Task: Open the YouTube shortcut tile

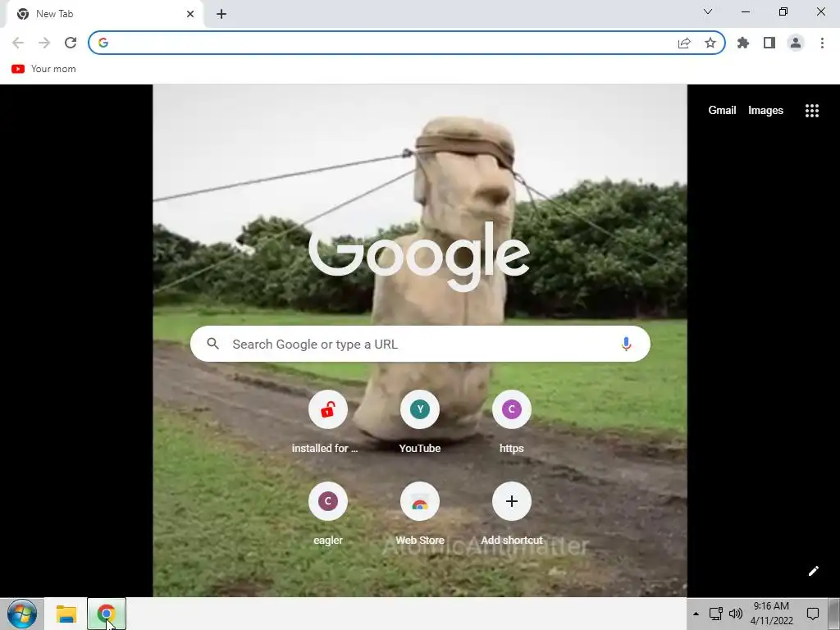Action: pyautogui.click(x=419, y=422)
